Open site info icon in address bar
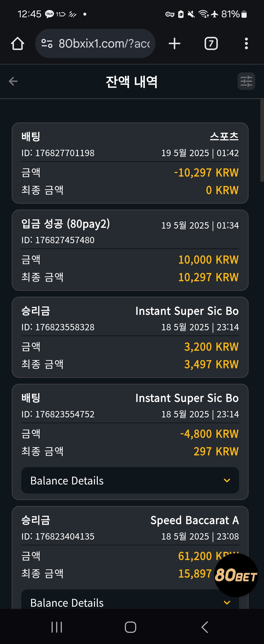 pyautogui.click(x=47, y=43)
